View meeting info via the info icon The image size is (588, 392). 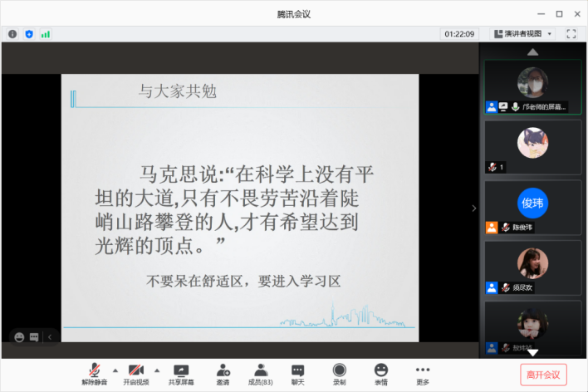point(12,34)
